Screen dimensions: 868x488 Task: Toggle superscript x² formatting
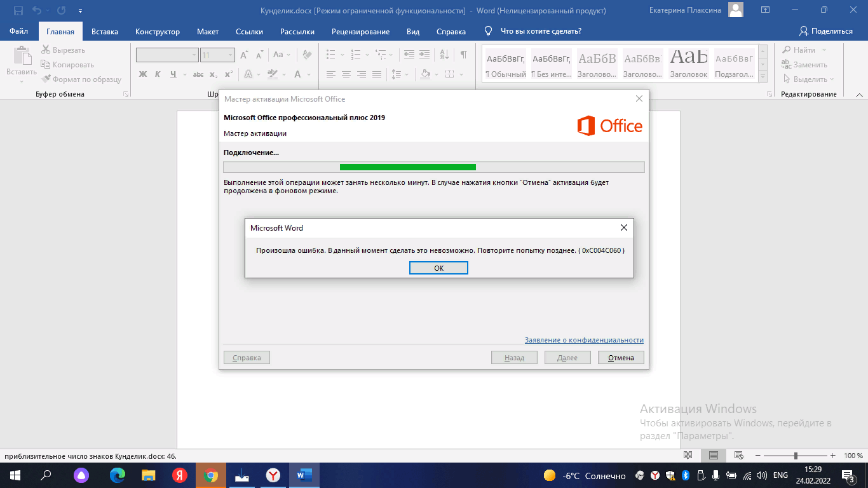[229, 74]
